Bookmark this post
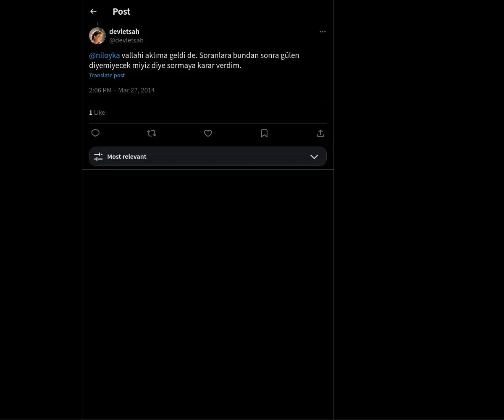The width and height of the screenshot is (504, 420). [x=264, y=133]
